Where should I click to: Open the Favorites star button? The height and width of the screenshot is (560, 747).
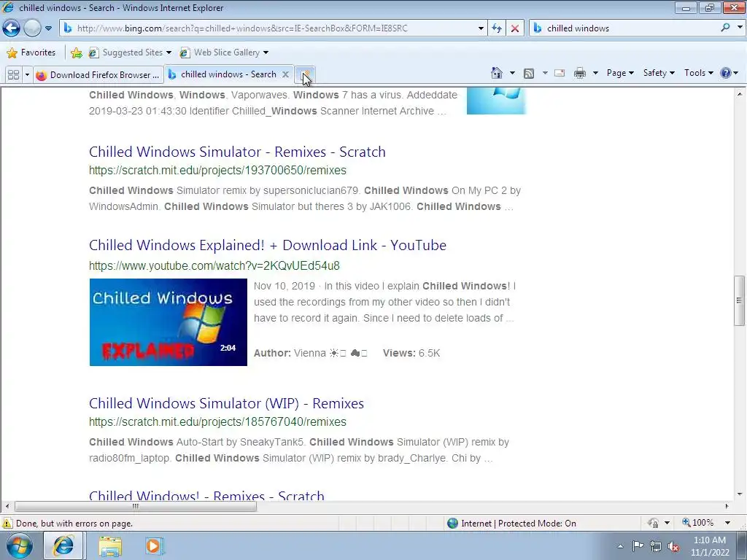[31, 52]
